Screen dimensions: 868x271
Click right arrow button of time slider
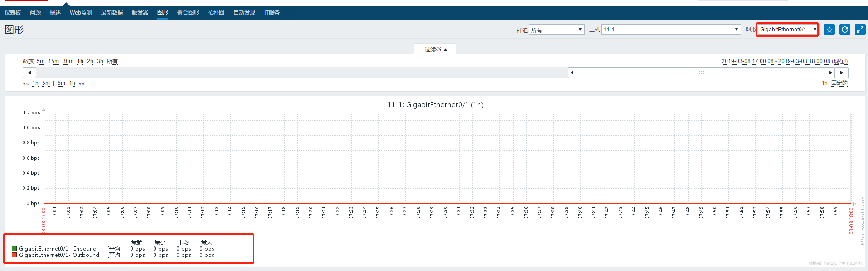point(842,73)
